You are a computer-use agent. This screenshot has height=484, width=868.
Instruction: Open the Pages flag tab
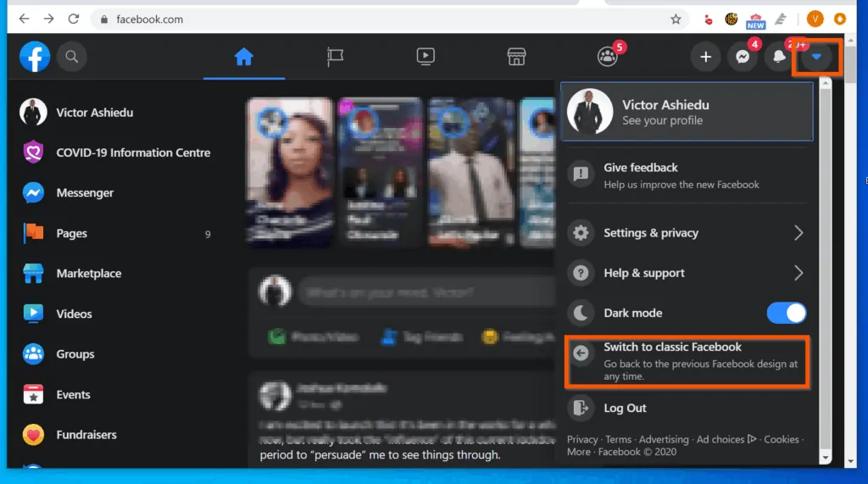click(335, 57)
